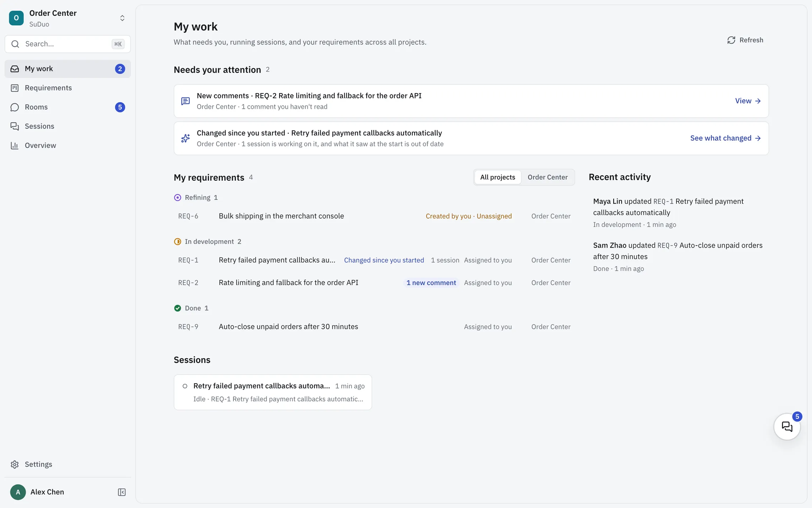This screenshot has width=812, height=508.
Task: Open Requirements in the sidebar
Action: point(68,88)
